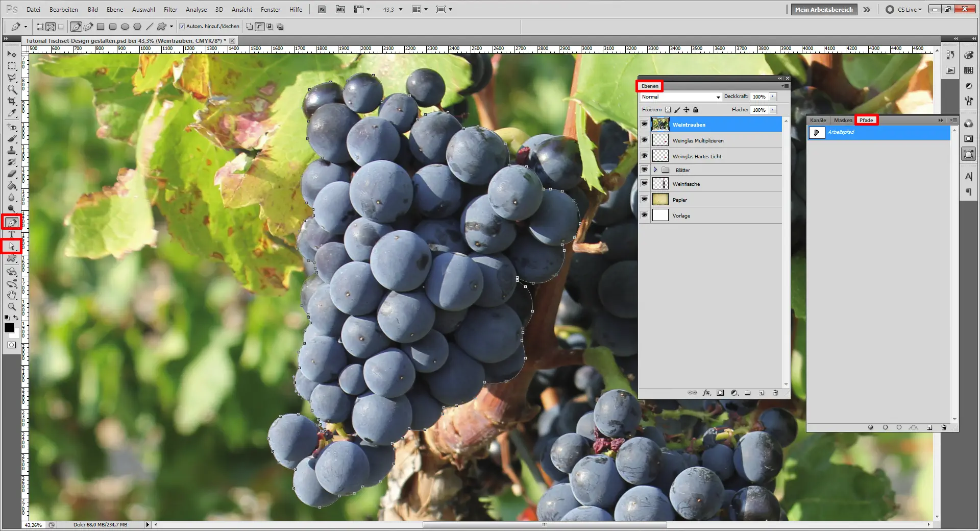Activate the Zoom magnifier tool

(x=12, y=307)
